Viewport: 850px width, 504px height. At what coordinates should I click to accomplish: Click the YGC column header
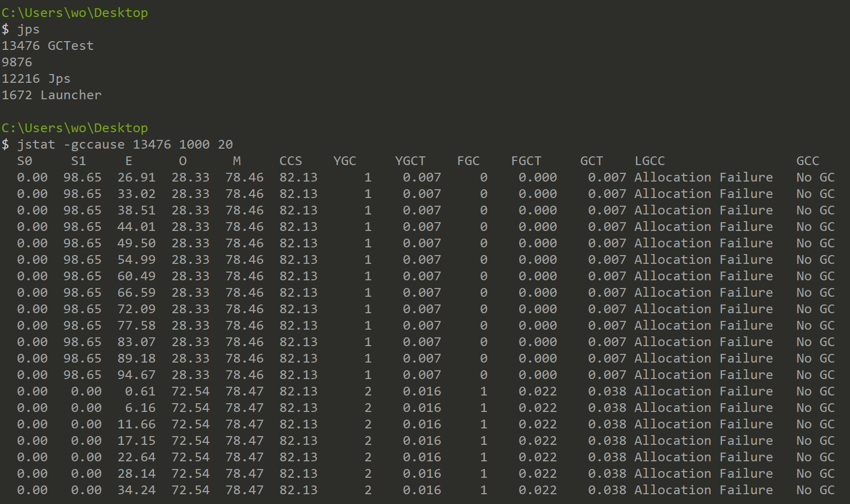(345, 161)
